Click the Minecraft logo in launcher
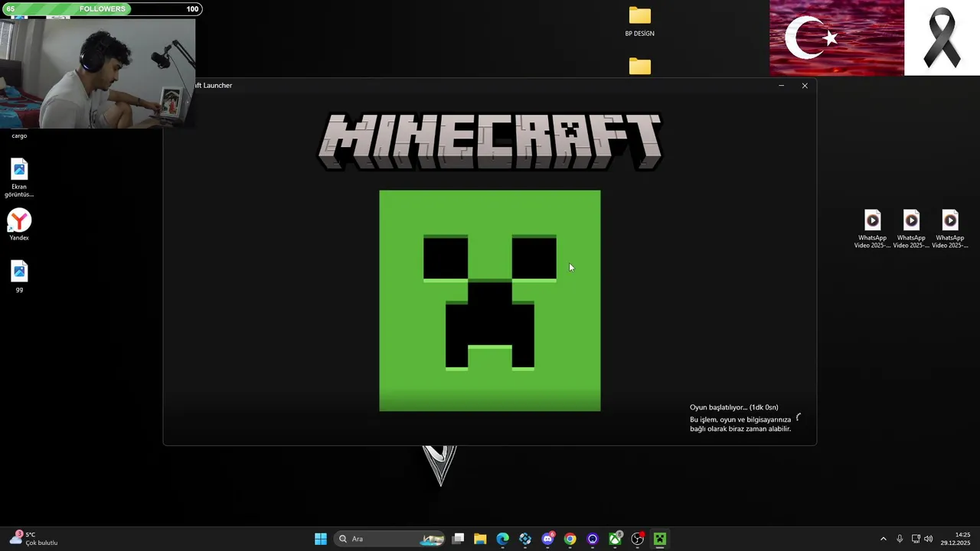Viewport: 980px width, 551px height. tap(490, 142)
